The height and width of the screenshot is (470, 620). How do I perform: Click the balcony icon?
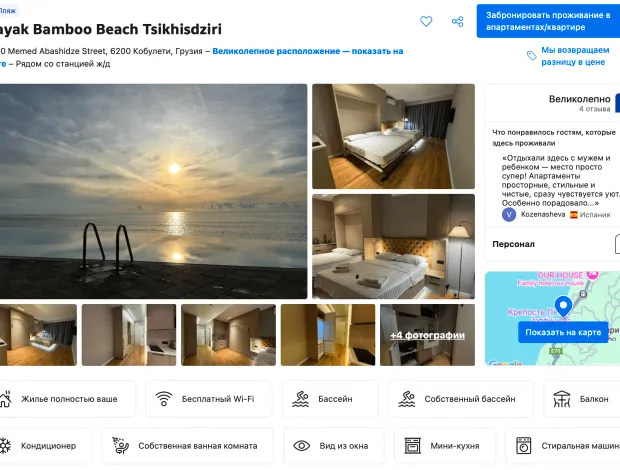click(561, 399)
